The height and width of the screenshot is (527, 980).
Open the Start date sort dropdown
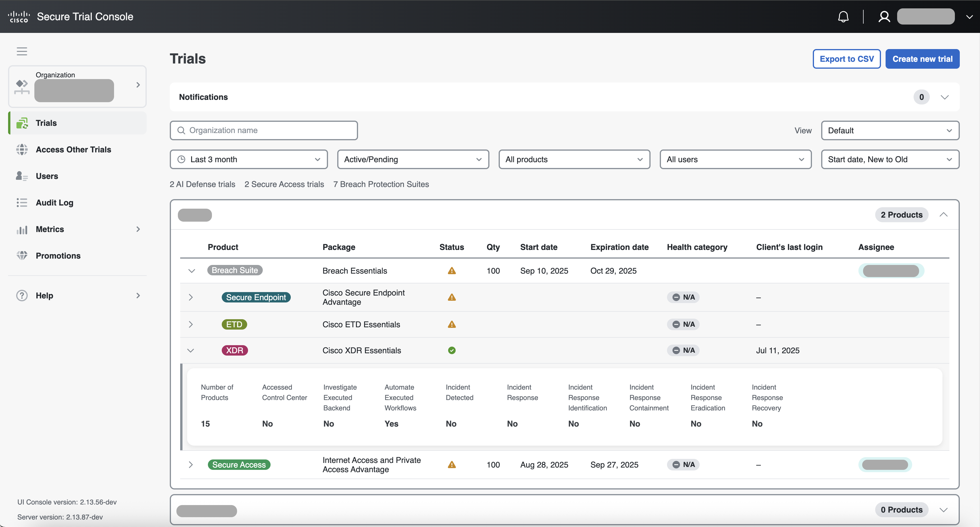[890, 159]
